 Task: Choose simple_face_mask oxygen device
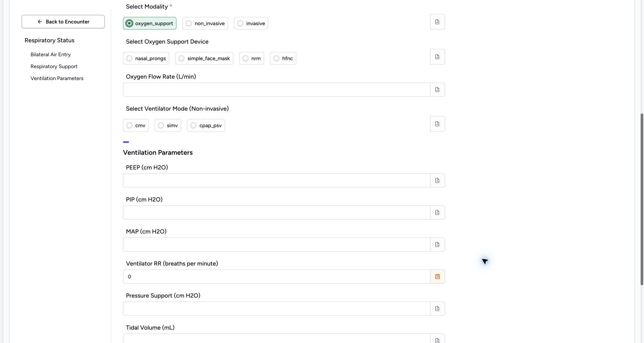(x=204, y=58)
